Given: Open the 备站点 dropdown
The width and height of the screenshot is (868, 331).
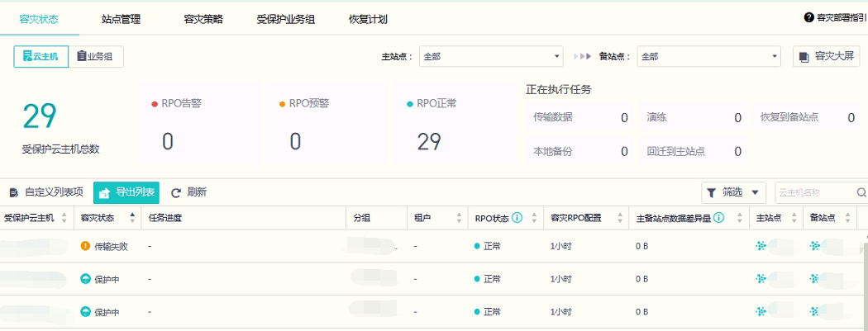Looking at the screenshot, I should pos(708,56).
